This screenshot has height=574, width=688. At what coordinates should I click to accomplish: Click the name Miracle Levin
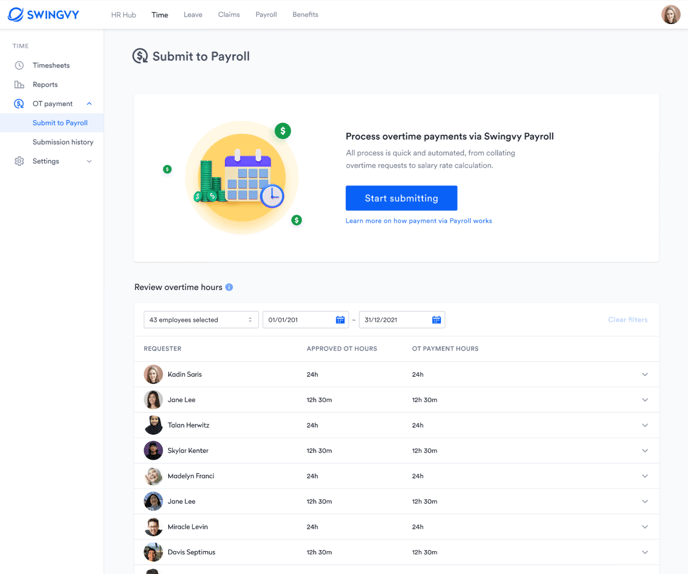188,527
